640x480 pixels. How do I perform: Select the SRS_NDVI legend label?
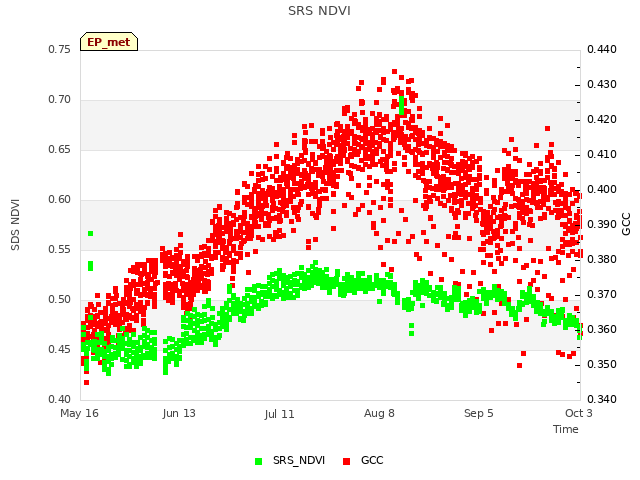299,460
